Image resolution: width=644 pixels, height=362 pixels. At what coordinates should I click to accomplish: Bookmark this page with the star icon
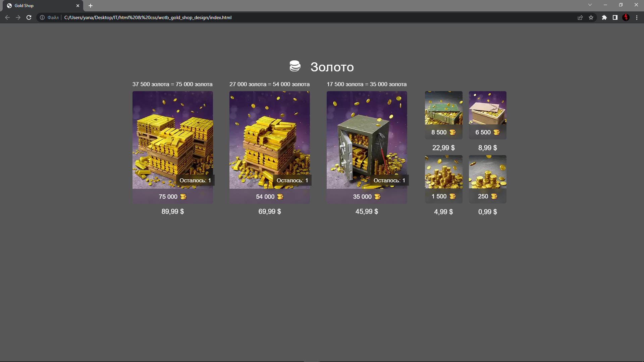click(x=591, y=17)
